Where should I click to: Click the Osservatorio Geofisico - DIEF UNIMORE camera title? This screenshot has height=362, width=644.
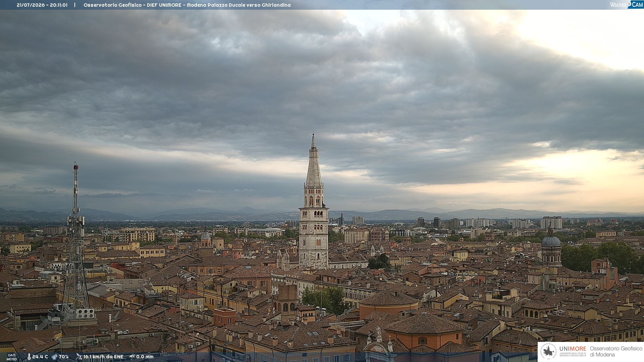[187, 5]
